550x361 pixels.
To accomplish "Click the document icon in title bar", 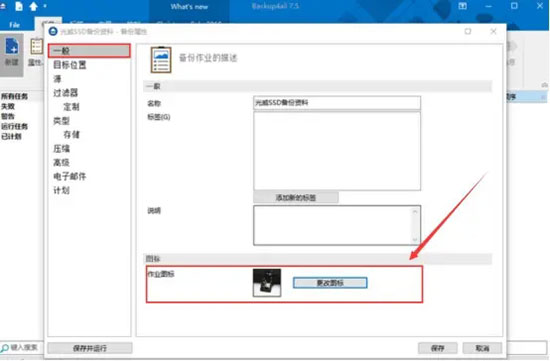I will point(19,6).
